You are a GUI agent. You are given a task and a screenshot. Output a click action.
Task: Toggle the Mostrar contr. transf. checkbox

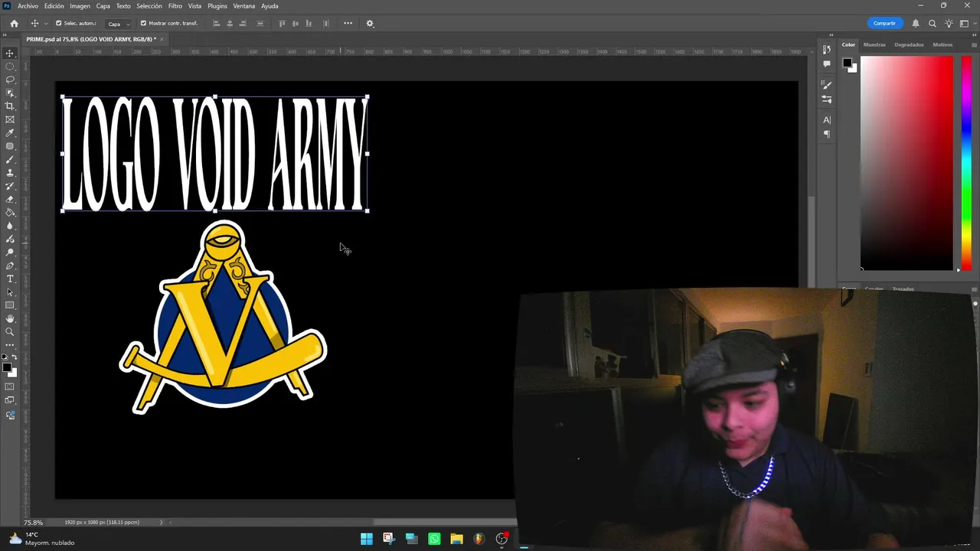143,24
